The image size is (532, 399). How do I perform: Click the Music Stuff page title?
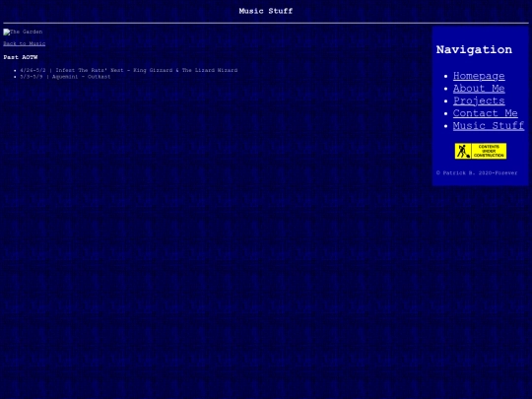click(266, 11)
